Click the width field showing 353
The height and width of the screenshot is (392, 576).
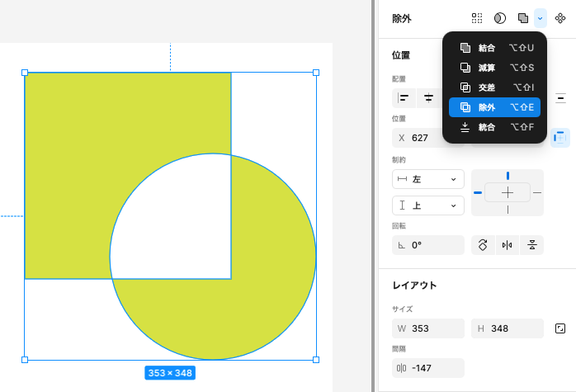(428, 328)
